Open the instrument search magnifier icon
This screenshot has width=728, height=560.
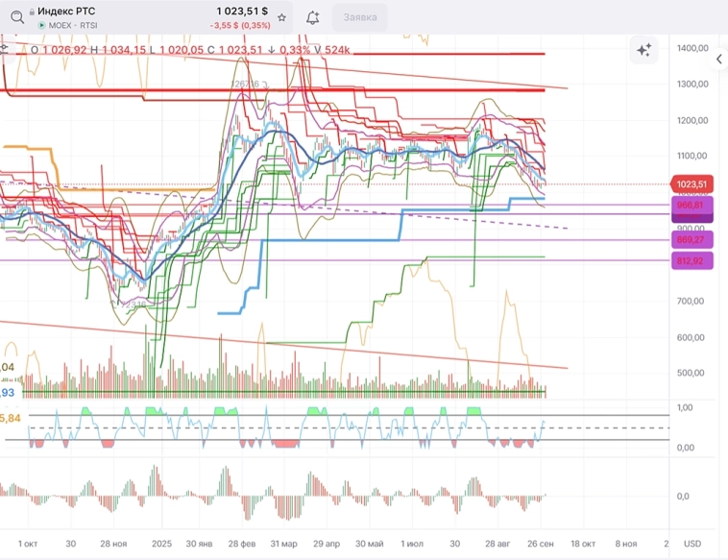pos(17,17)
